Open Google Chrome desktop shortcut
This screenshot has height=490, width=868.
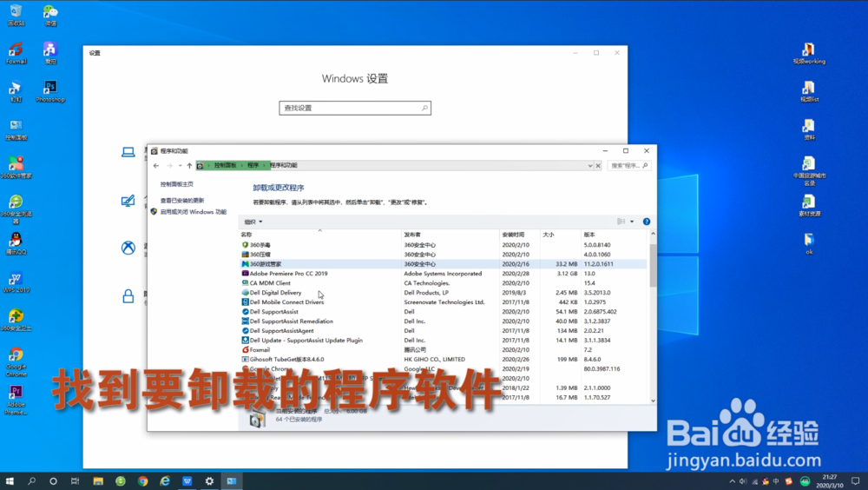(x=16, y=362)
